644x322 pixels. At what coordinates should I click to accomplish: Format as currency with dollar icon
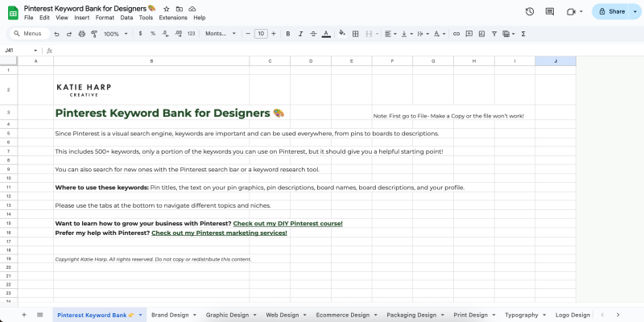pos(140,34)
